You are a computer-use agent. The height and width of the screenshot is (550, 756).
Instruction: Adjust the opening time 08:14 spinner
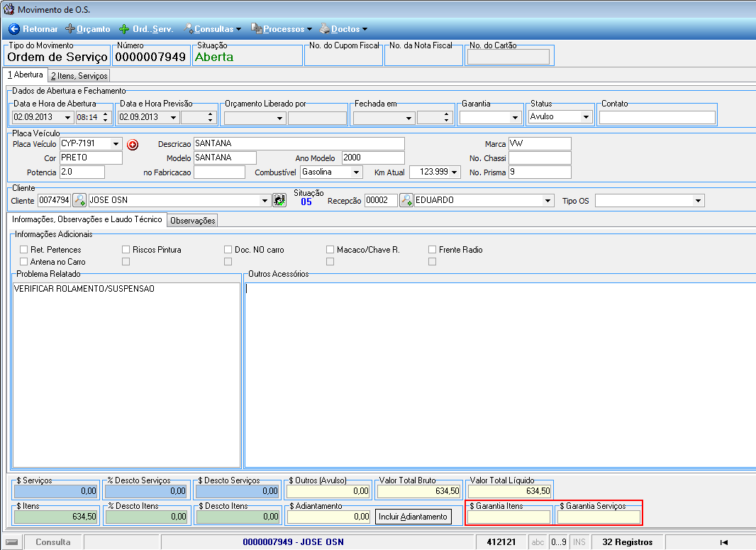106,117
